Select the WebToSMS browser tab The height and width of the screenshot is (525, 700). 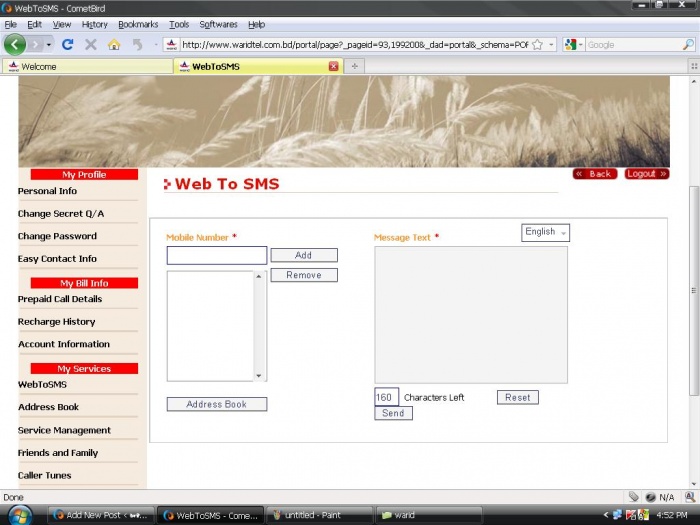(x=258, y=67)
